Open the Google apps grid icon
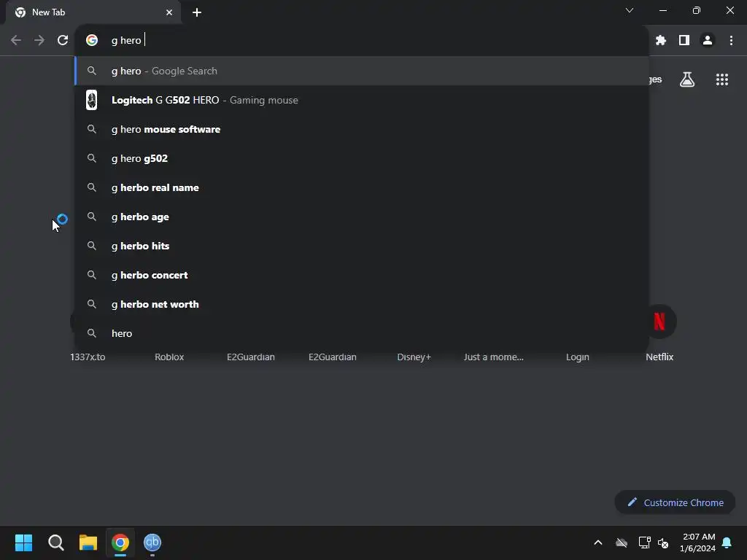The height and width of the screenshot is (560, 747). [x=722, y=79]
